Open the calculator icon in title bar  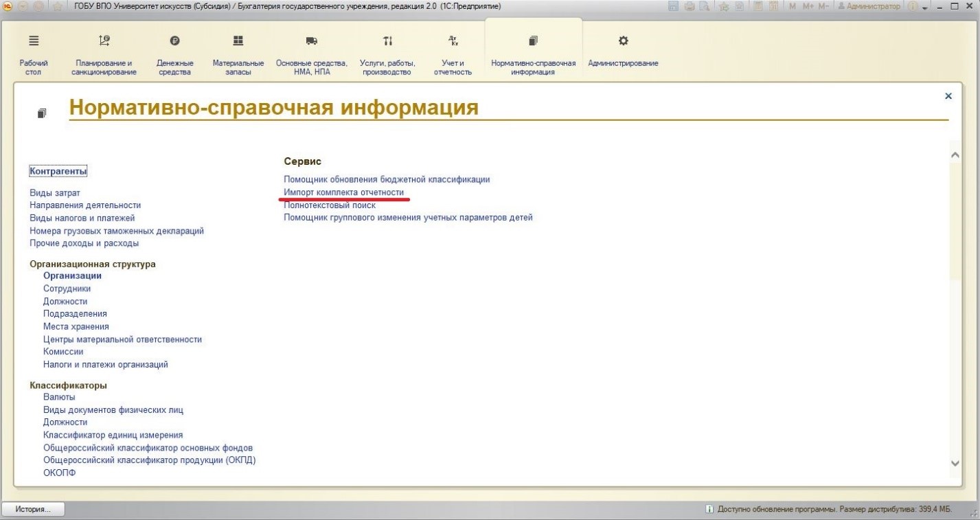757,6
